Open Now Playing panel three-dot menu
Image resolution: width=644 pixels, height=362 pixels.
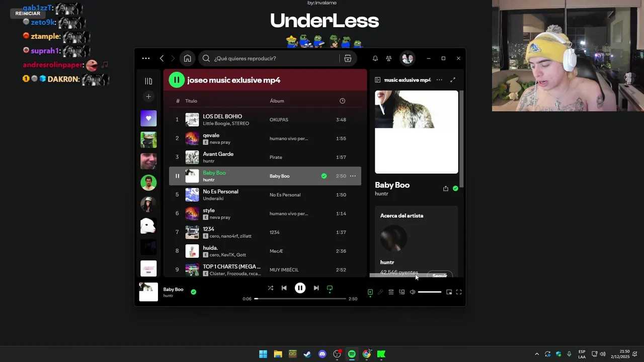(439, 80)
